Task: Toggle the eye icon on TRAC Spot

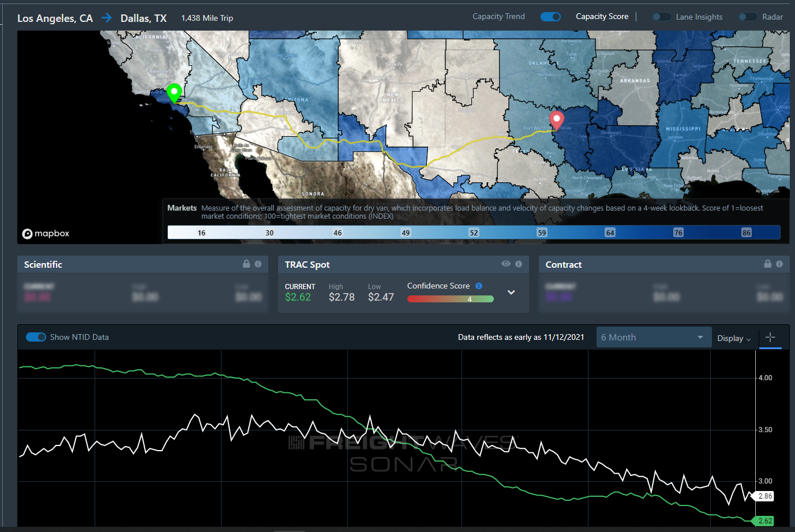Action: point(506,264)
